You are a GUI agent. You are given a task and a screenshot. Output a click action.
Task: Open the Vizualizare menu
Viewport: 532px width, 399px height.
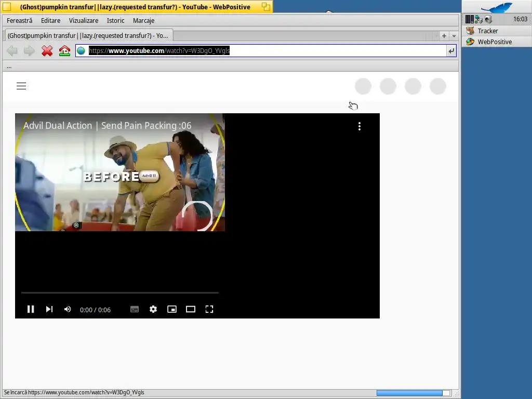click(x=84, y=21)
